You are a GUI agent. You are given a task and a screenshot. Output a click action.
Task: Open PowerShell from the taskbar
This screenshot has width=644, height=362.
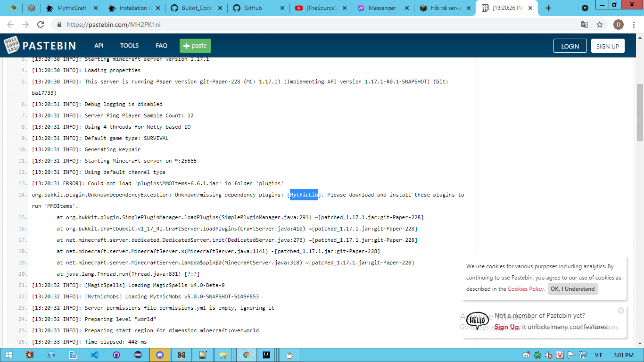tap(51, 355)
